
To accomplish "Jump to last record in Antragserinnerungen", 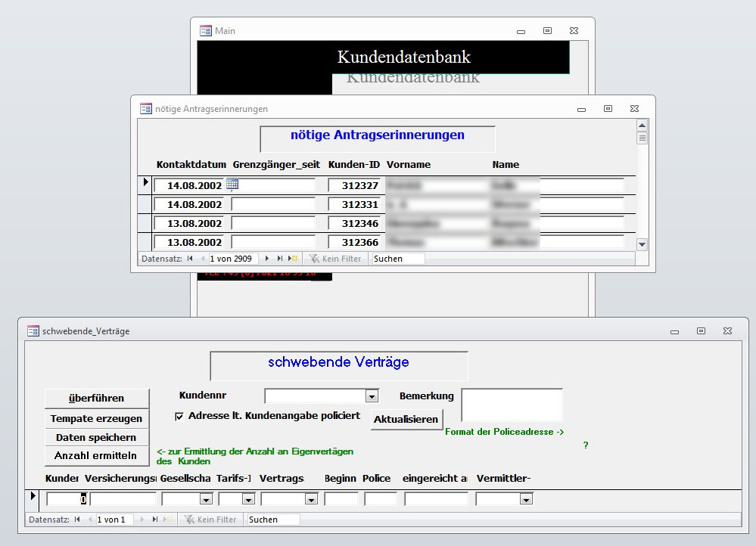I will [x=280, y=259].
